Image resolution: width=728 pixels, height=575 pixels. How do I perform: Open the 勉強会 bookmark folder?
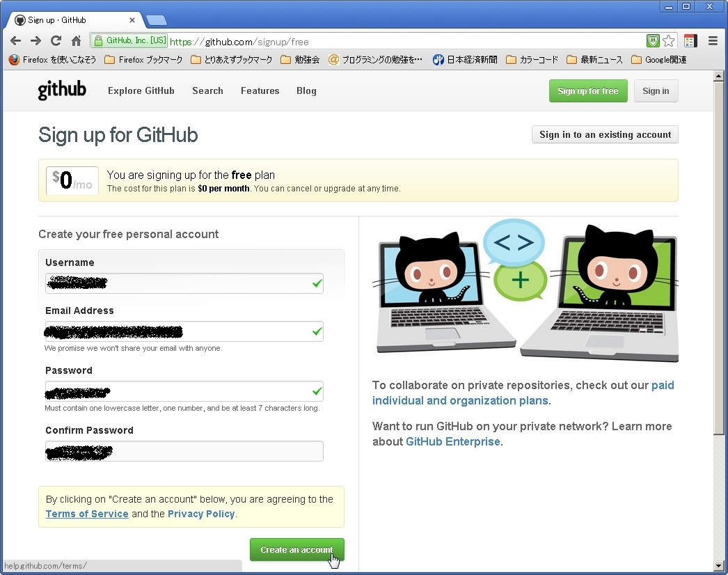tap(301, 59)
